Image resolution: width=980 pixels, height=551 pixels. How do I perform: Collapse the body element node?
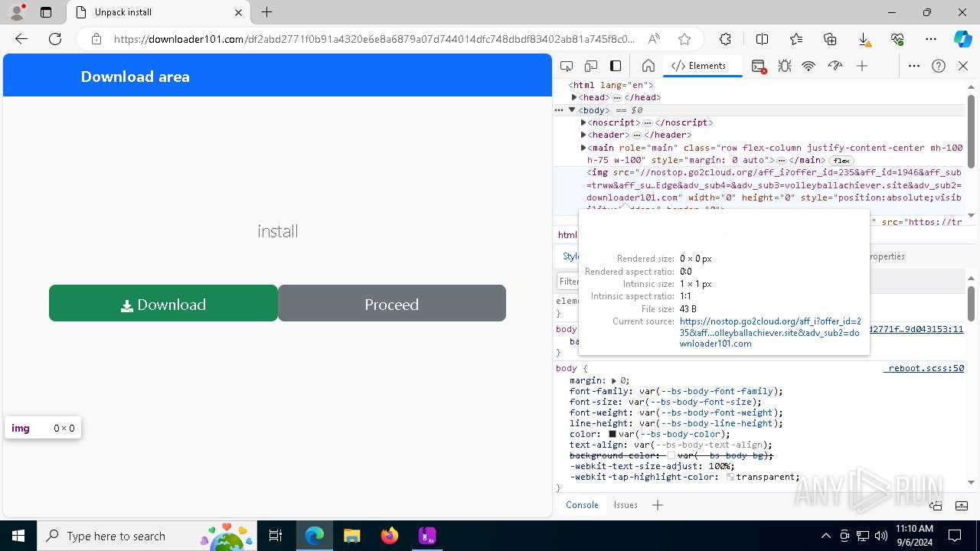(x=572, y=110)
